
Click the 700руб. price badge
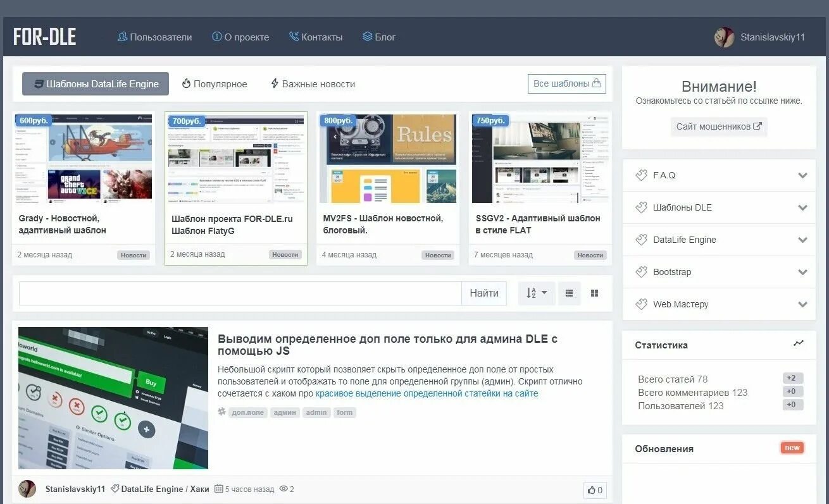[x=186, y=121]
